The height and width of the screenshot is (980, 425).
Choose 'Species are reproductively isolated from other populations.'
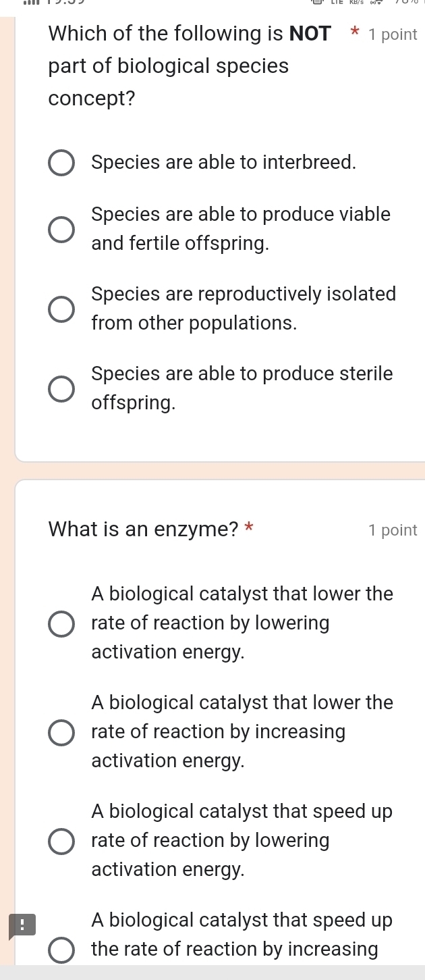pyautogui.click(x=61, y=309)
